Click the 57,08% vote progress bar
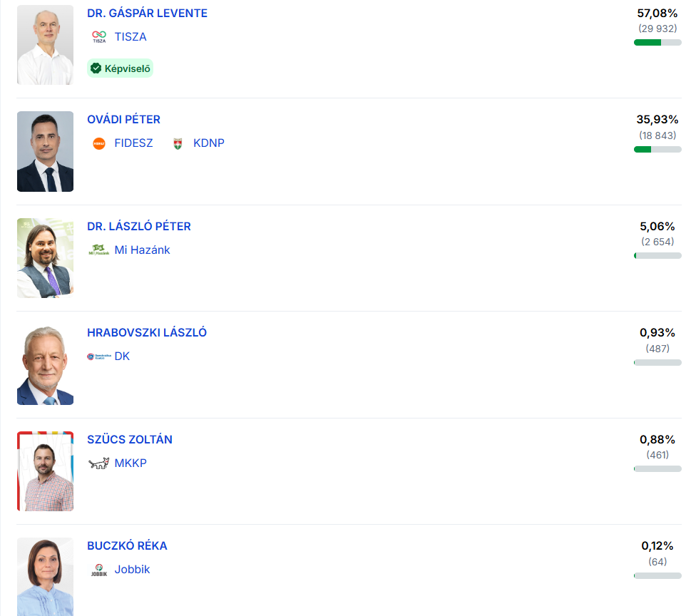This screenshot has width=691, height=616. coord(657,43)
